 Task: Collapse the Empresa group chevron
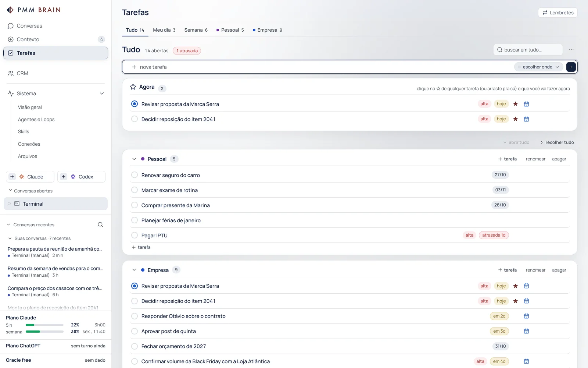point(134,270)
